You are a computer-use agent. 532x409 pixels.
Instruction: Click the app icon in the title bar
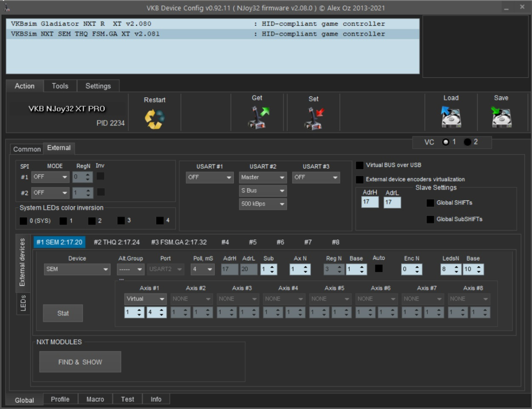7,7
